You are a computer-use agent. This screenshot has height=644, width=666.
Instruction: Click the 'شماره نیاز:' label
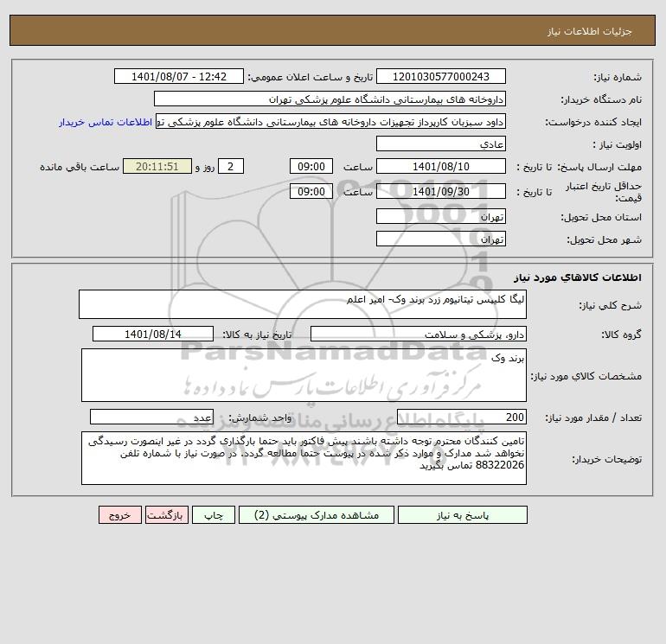pos(618,77)
